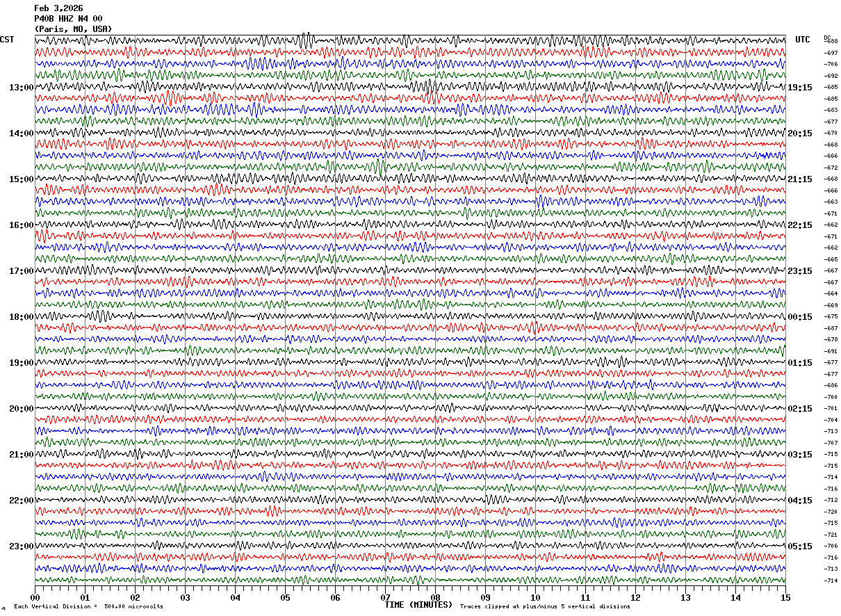Click the location text (Paris, MO, USA)
Viewport: 841px width, 616px height.
pos(74,29)
